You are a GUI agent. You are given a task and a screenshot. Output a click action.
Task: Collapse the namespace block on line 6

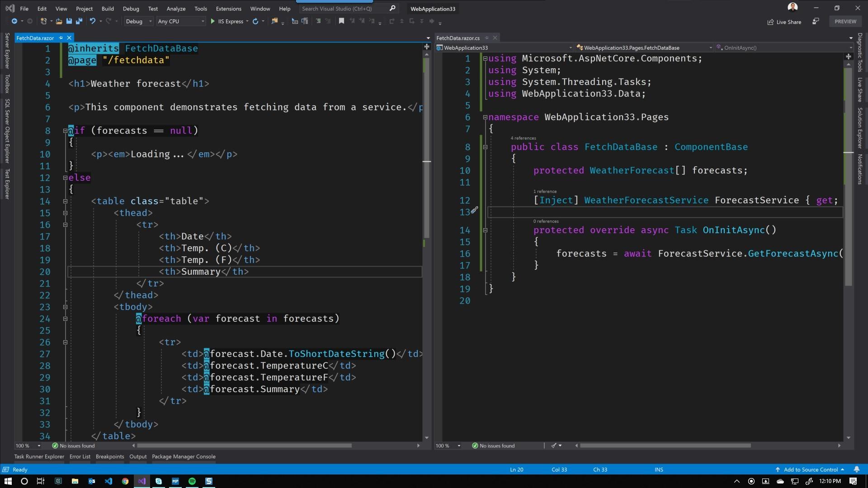(x=485, y=117)
